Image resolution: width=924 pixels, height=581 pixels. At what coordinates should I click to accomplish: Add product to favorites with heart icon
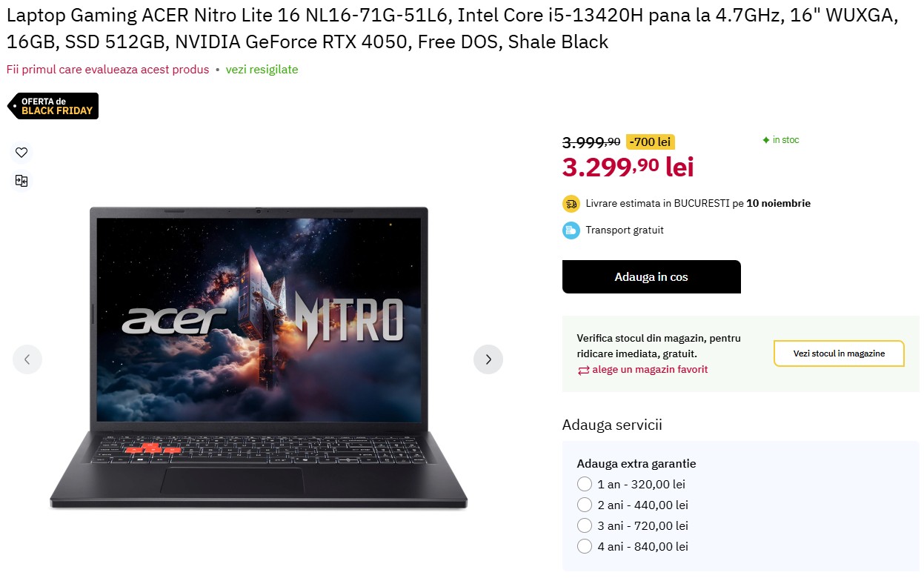click(x=21, y=153)
